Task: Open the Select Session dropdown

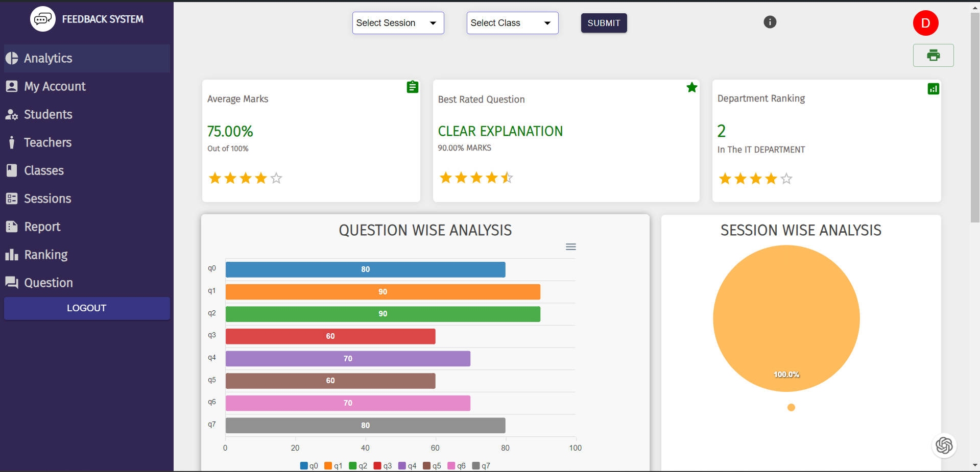Action: (398, 23)
